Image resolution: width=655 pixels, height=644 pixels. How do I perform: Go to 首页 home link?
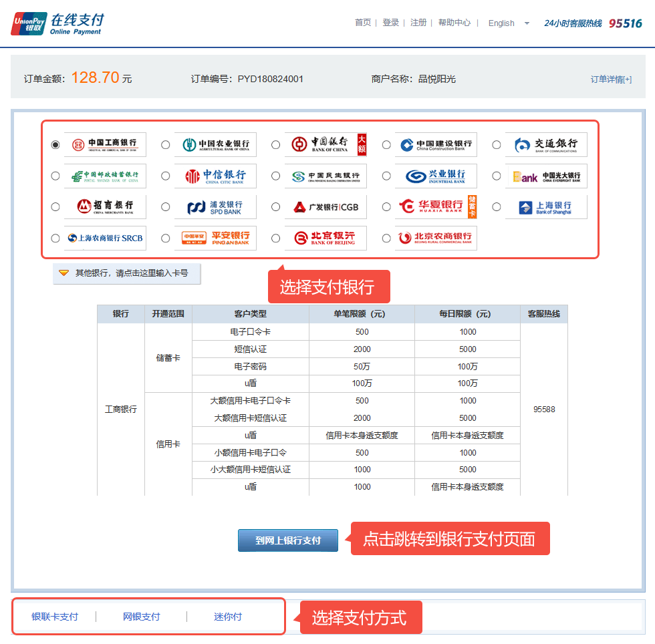[x=362, y=23]
